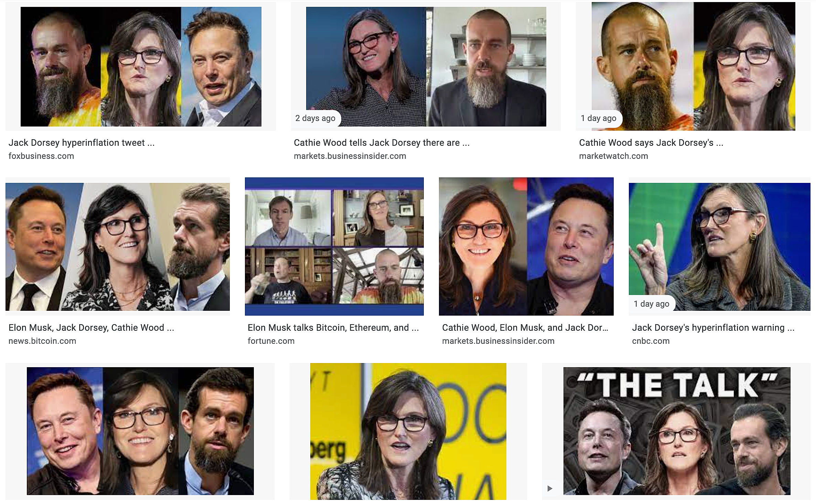This screenshot has width=816, height=504.
Task: Open the "THE TALK" video thumbnail image
Action: [x=677, y=431]
